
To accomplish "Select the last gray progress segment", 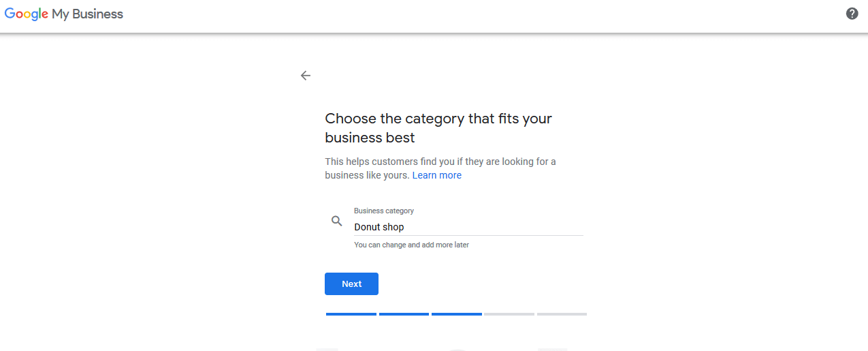I will (562, 314).
